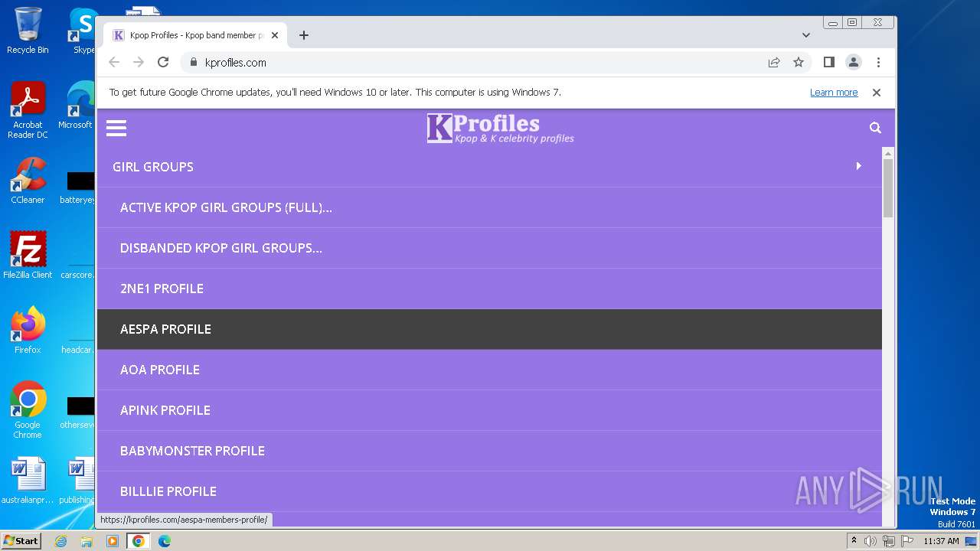
Task: Open Firefox desktop shortcut
Action: pos(28,331)
